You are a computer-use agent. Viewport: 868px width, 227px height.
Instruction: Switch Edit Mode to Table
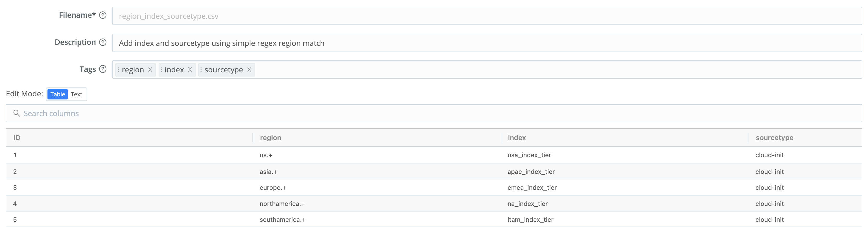[58, 94]
